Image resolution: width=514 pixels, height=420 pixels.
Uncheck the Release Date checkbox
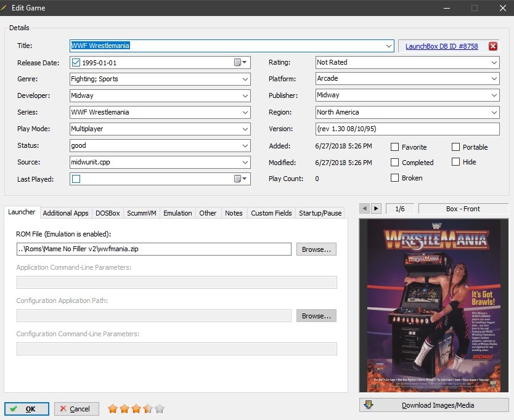[x=76, y=63]
